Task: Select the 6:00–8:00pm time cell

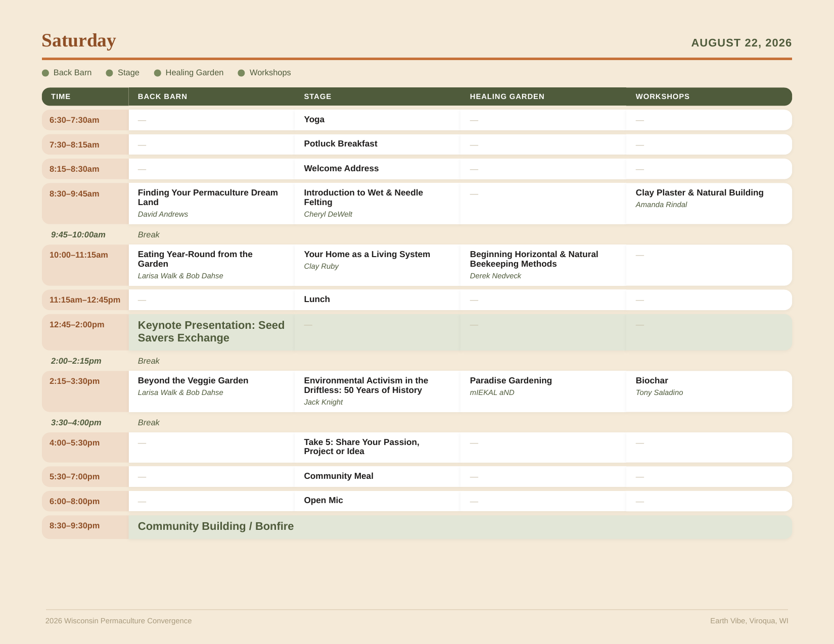Action: (x=85, y=501)
